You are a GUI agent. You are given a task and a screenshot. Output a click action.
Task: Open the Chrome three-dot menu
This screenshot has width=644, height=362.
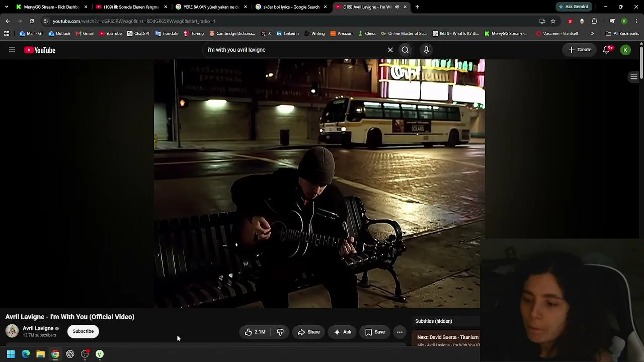click(636, 21)
